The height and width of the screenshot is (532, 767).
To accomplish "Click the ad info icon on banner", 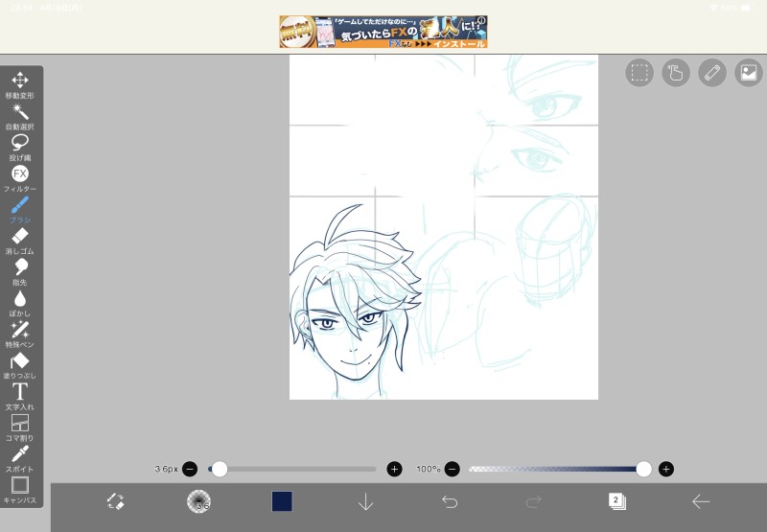I will pyautogui.click(x=481, y=20).
